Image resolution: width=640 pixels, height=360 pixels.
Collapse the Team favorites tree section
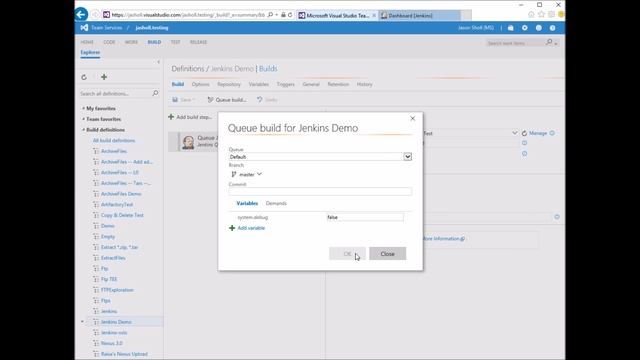tap(83, 119)
